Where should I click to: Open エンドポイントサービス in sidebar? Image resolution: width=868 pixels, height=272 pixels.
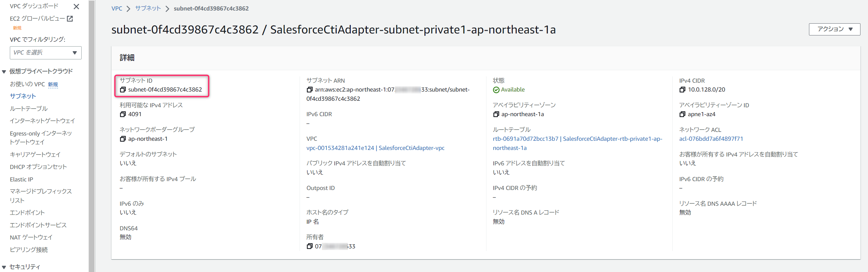pos(38,225)
